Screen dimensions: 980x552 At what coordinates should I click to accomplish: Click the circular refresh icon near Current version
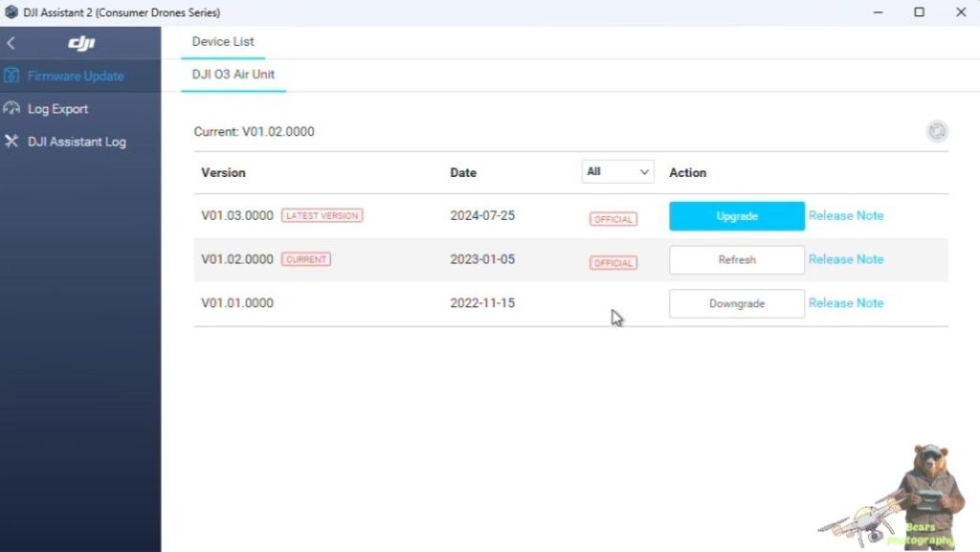point(936,131)
